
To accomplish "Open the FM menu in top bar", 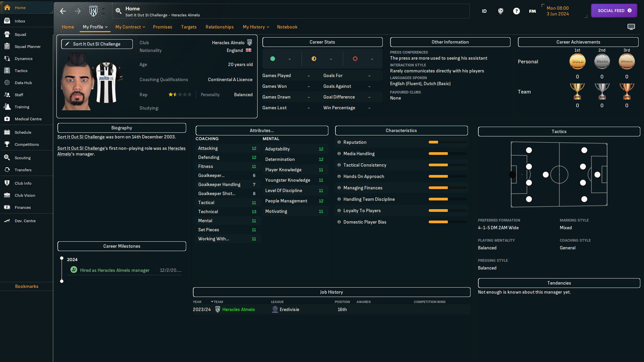I will tap(532, 11).
